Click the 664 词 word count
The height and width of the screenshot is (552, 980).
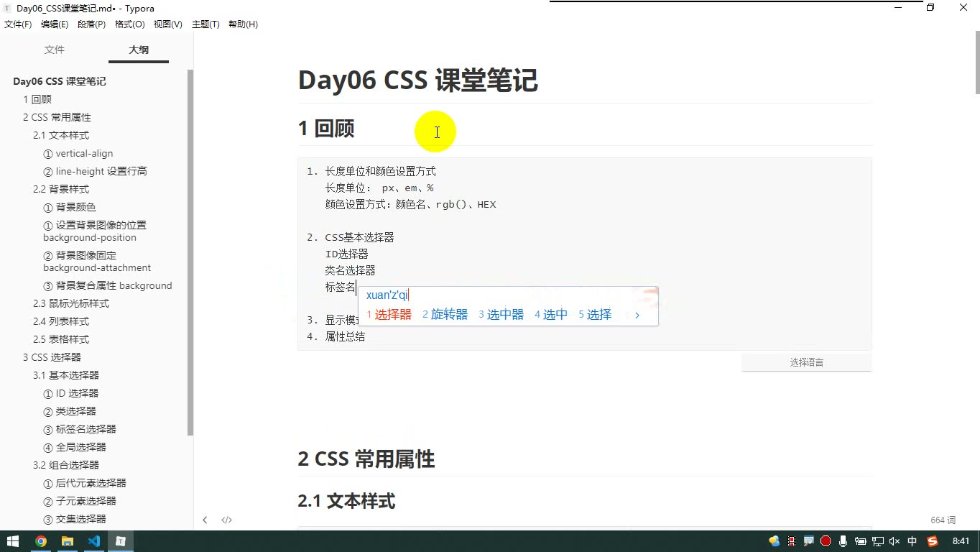tap(943, 520)
